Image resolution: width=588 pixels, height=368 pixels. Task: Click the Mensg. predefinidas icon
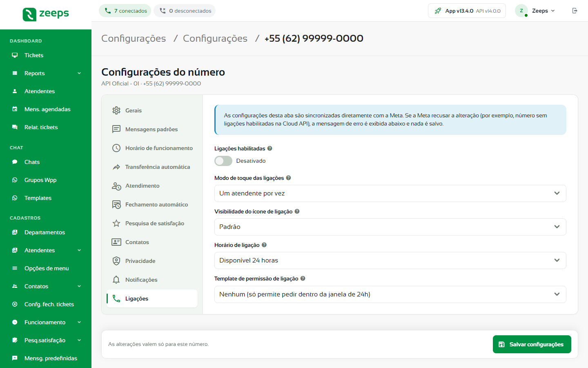pos(15,358)
